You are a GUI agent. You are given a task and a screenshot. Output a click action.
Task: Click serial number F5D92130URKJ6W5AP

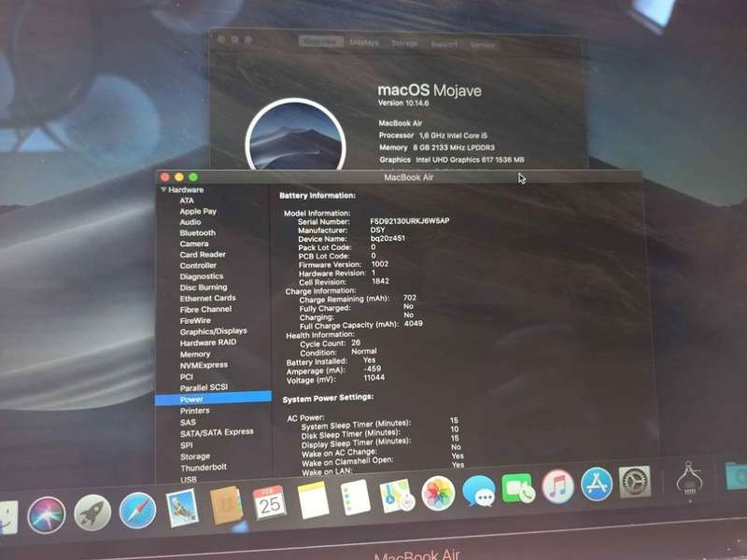click(x=410, y=221)
